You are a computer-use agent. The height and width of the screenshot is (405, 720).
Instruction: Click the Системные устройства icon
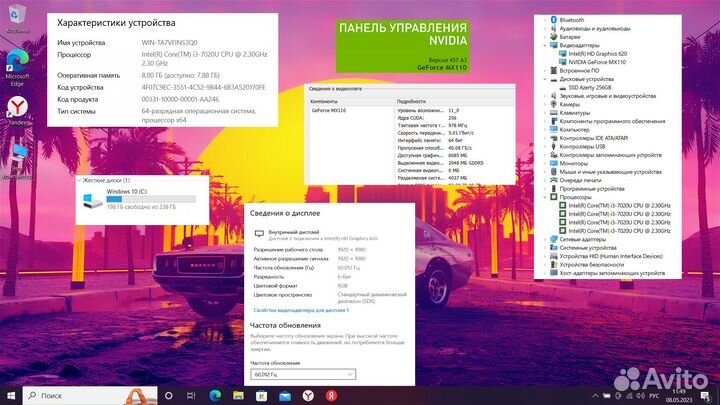(554, 248)
